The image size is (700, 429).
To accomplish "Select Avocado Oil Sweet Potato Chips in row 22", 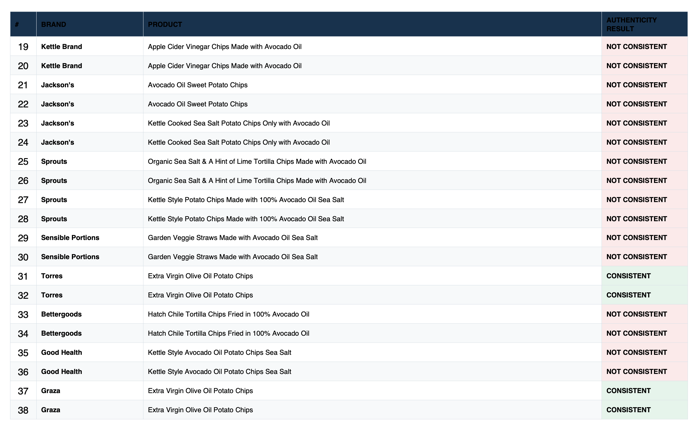I will coord(197,104).
